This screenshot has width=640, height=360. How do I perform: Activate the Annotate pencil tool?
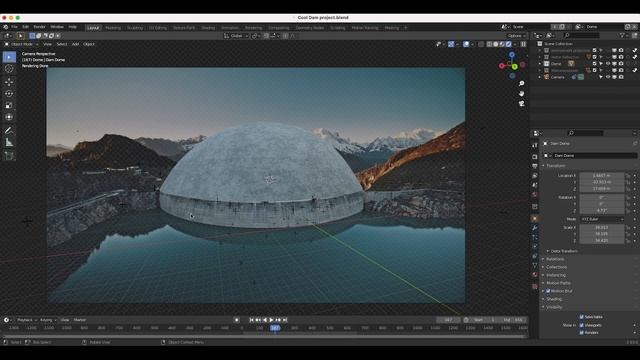click(9, 130)
